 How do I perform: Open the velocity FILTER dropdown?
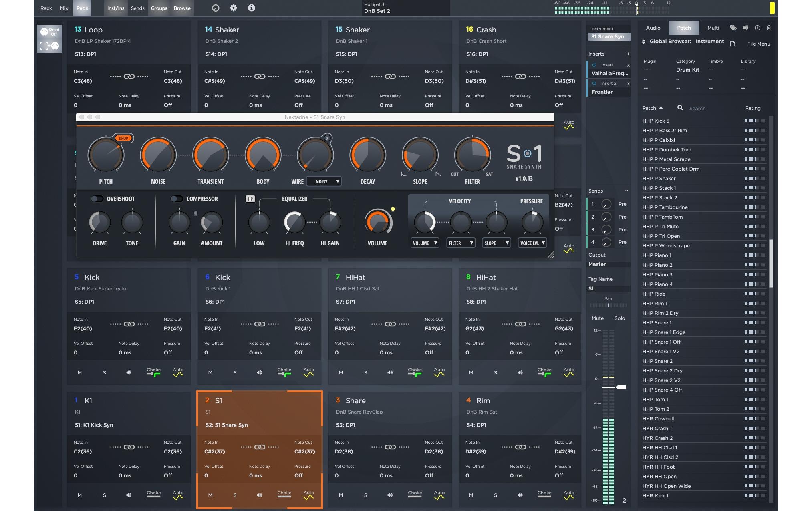pyautogui.click(x=461, y=243)
